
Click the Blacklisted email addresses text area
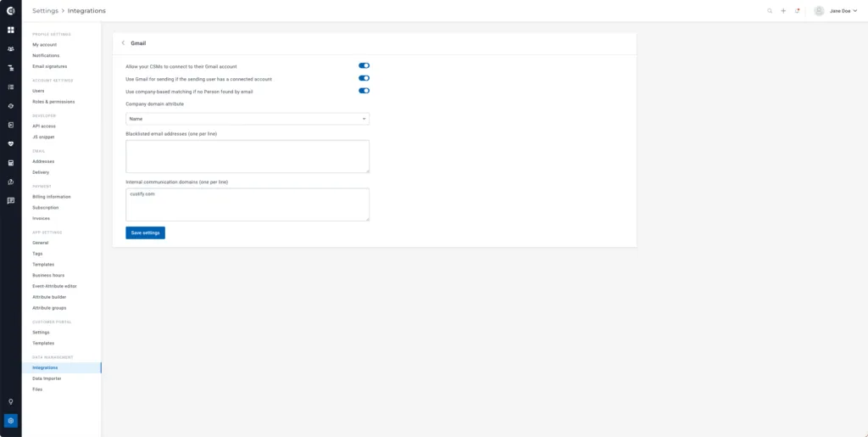[x=248, y=156]
